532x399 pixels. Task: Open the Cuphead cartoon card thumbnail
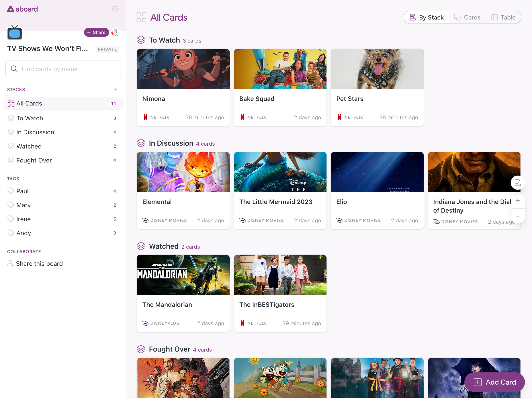pos(280,378)
